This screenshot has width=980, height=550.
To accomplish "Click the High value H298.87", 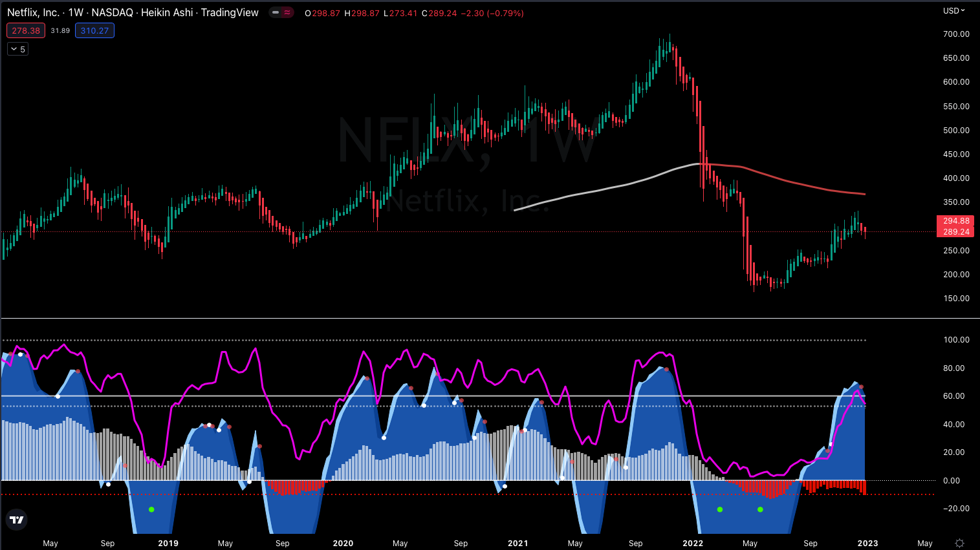I will click(x=362, y=13).
